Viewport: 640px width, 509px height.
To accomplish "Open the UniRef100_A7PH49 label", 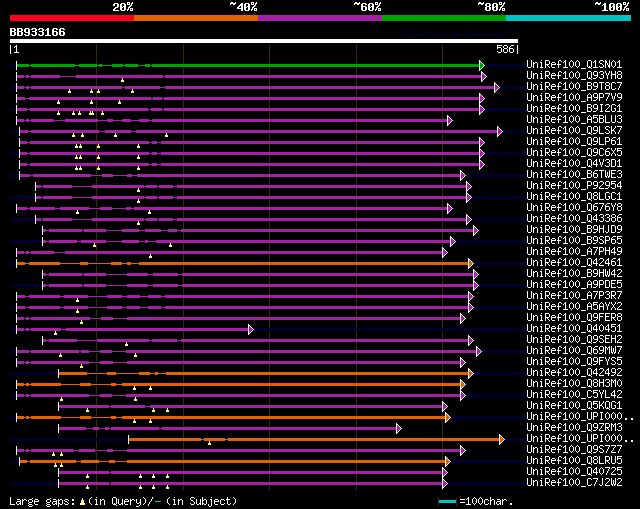I will pos(574,252).
